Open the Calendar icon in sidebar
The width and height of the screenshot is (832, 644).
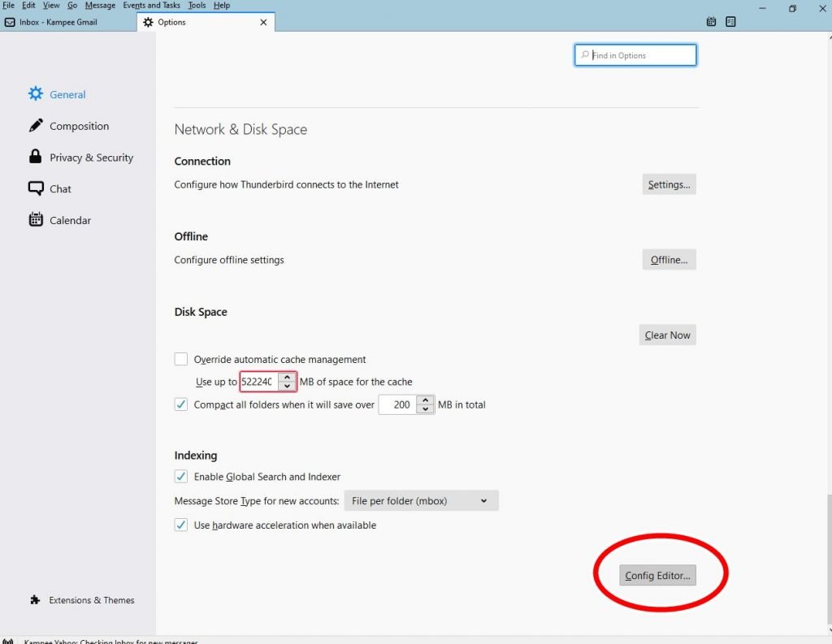coord(36,220)
